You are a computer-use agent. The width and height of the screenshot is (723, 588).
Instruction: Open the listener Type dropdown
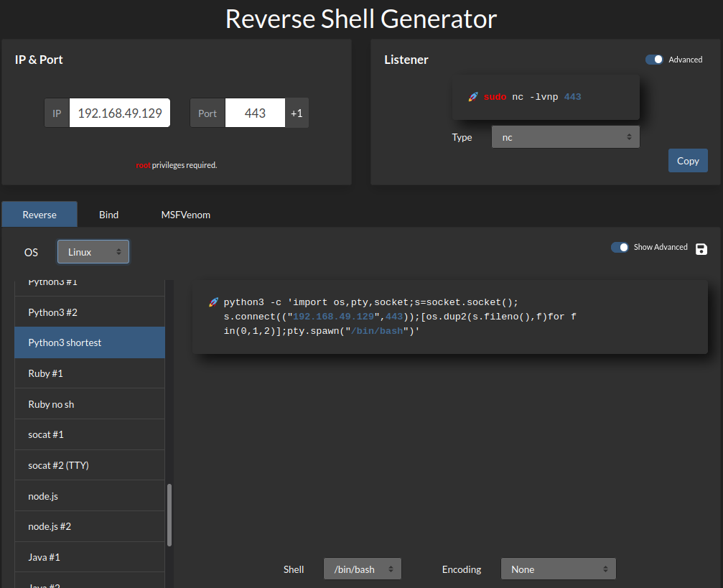click(565, 137)
